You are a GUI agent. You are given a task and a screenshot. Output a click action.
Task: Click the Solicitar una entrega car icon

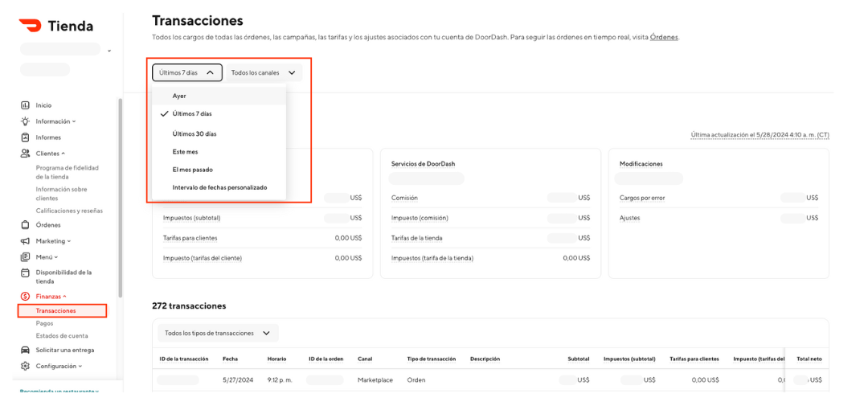pyautogui.click(x=25, y=350)
